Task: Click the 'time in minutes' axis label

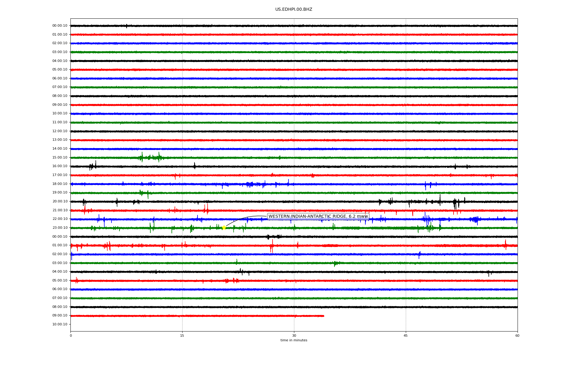Action: 294,340
